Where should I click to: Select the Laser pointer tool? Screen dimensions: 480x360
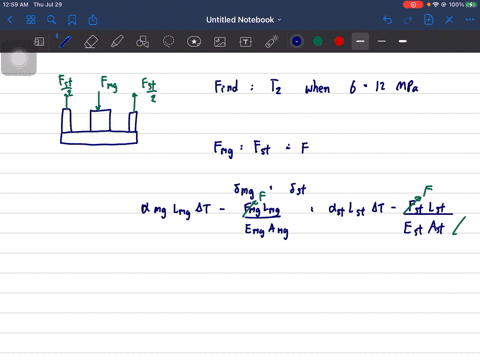pyautogui.click(x=272, y=42)
